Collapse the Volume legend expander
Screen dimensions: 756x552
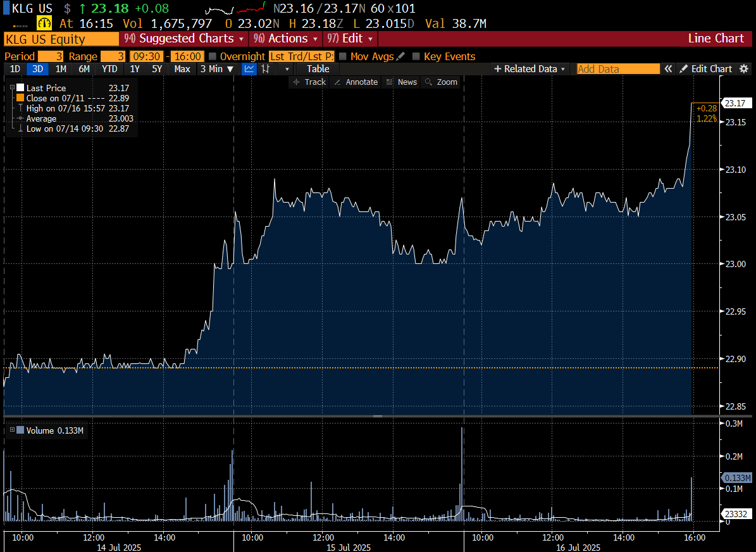pyautogui.click(x=13, y=429)
